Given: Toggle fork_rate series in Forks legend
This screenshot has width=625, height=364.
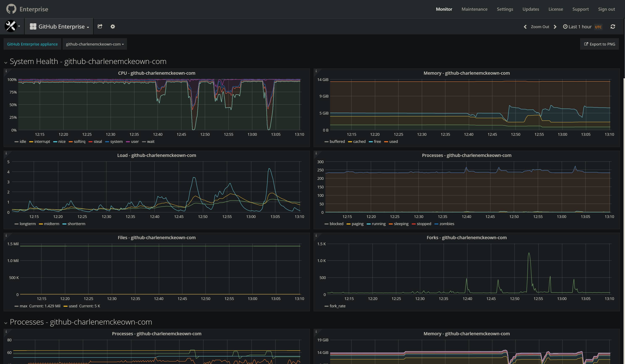Looking at the screenshot, I should 337,306.
